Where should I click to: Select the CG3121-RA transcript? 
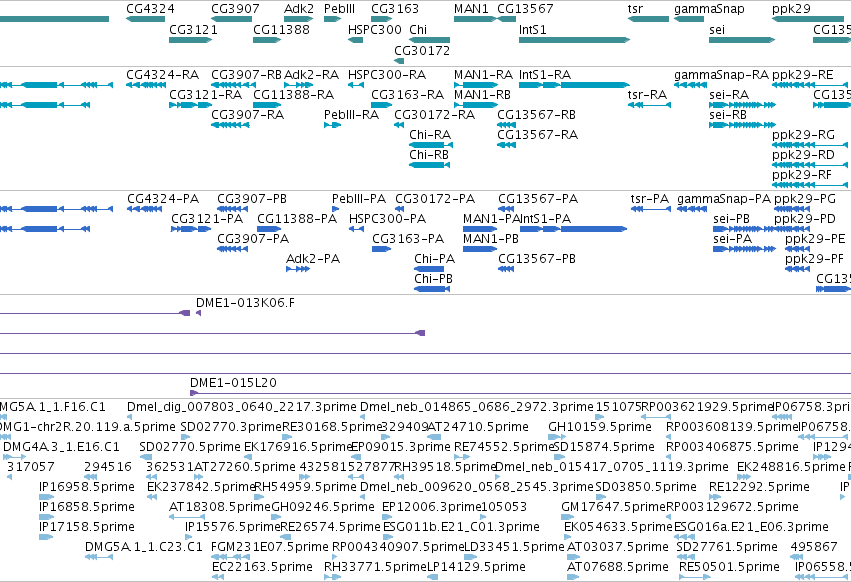tap(190, 105)
